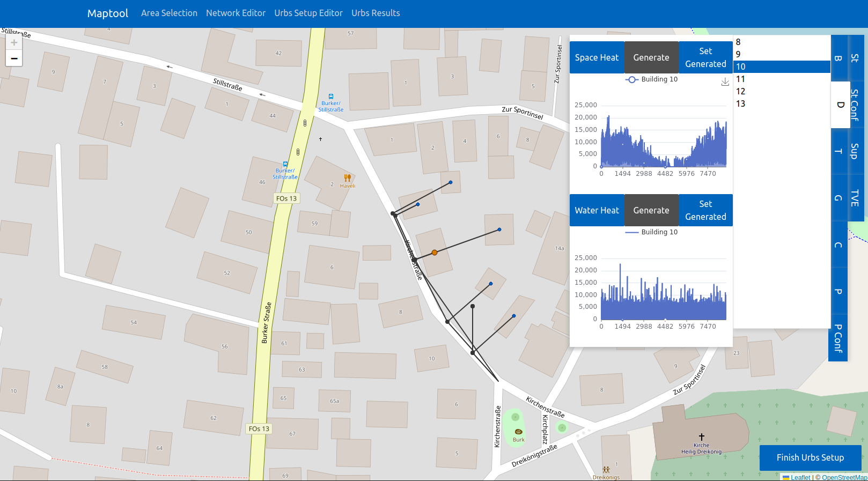Open the Urbs Setup Editor page
This screenshot has width=868, height=481.
[x=308, y=13]
